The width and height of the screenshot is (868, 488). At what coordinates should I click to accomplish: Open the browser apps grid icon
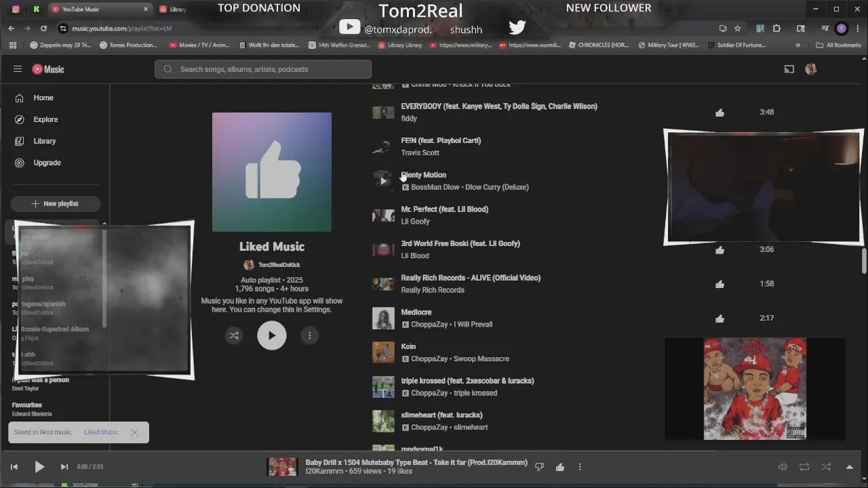13,45
